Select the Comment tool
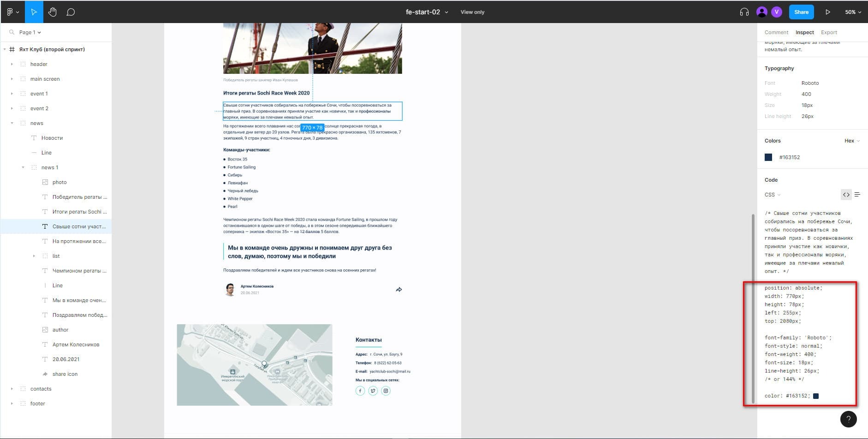The height and width of the screenshot is (439, 868). [71, 12]
